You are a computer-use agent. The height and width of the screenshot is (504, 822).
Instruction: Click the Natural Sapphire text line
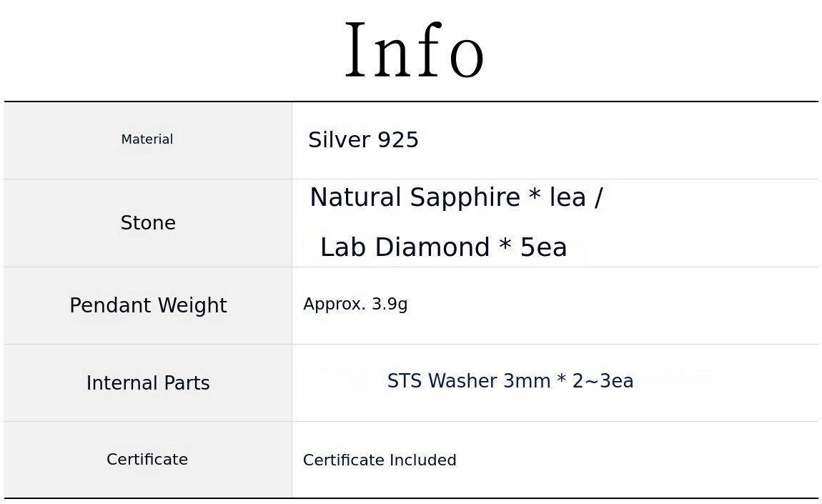click(x=456, y=198)
